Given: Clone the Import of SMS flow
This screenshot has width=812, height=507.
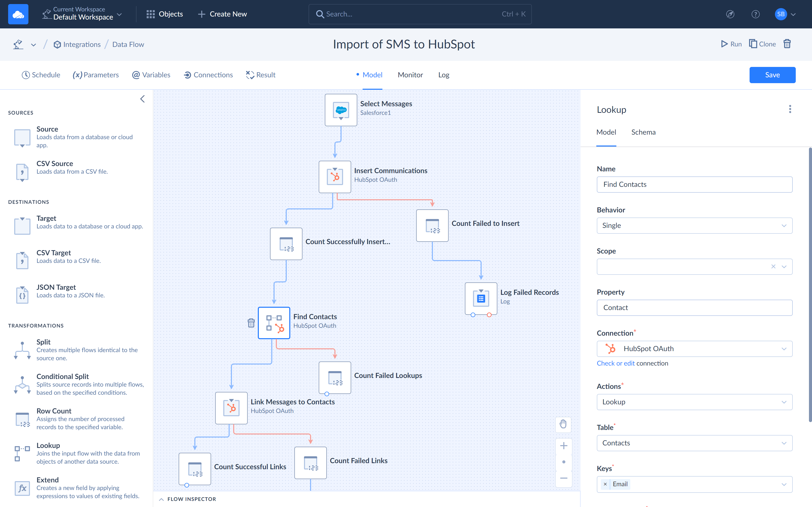Looking at the screenshot, I should pyautogui.click(x=762, y=44).
